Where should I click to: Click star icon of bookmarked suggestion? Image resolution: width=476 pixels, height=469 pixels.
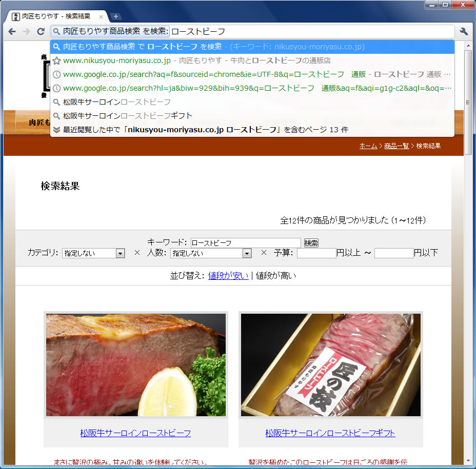tap(56, 60)
